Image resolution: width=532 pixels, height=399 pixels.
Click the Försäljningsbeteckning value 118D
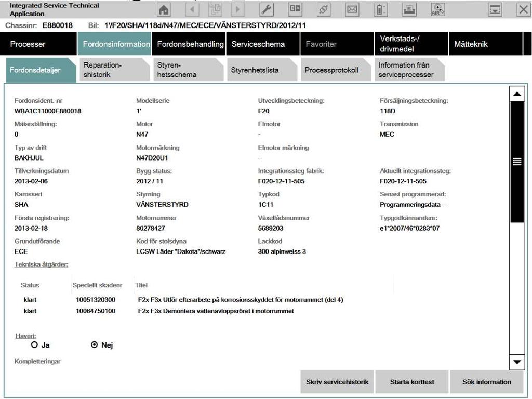(388, 111)
